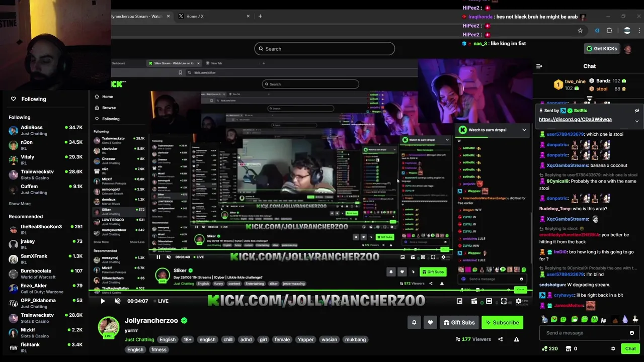Open the emoji picker in chat input
The width and height of the screenshot is (644, 362).
coord(632,333)
